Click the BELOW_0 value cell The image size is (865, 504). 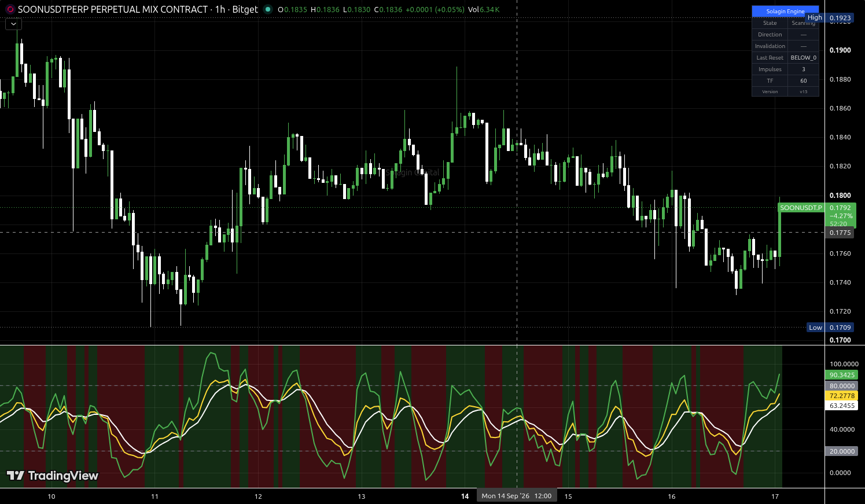click(x=803, y=58)
